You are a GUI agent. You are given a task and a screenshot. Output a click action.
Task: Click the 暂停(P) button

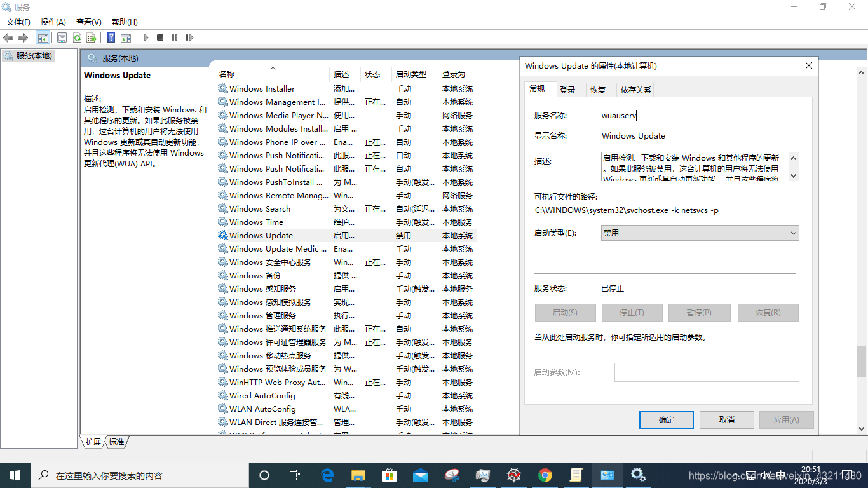tap(698, 313)
